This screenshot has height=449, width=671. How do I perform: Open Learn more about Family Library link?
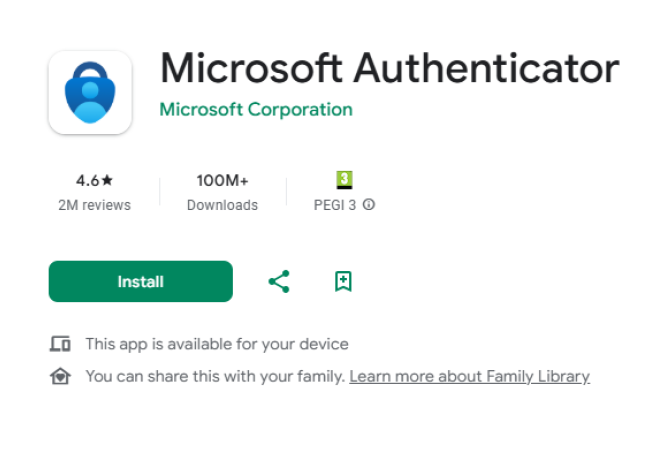pyautogui.click(x=469, y=377)
